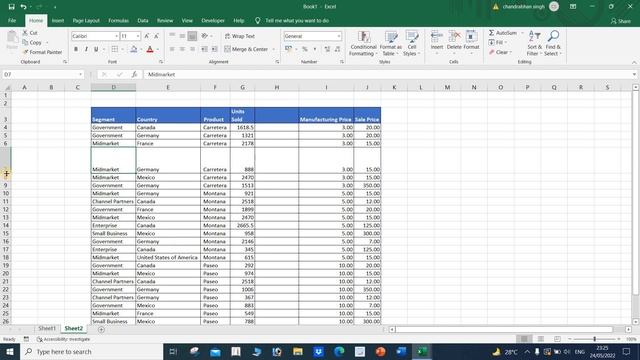The width and height of the screenshot is (640, 360).
Task: Click the Clear eraser button
Action: 499,52
